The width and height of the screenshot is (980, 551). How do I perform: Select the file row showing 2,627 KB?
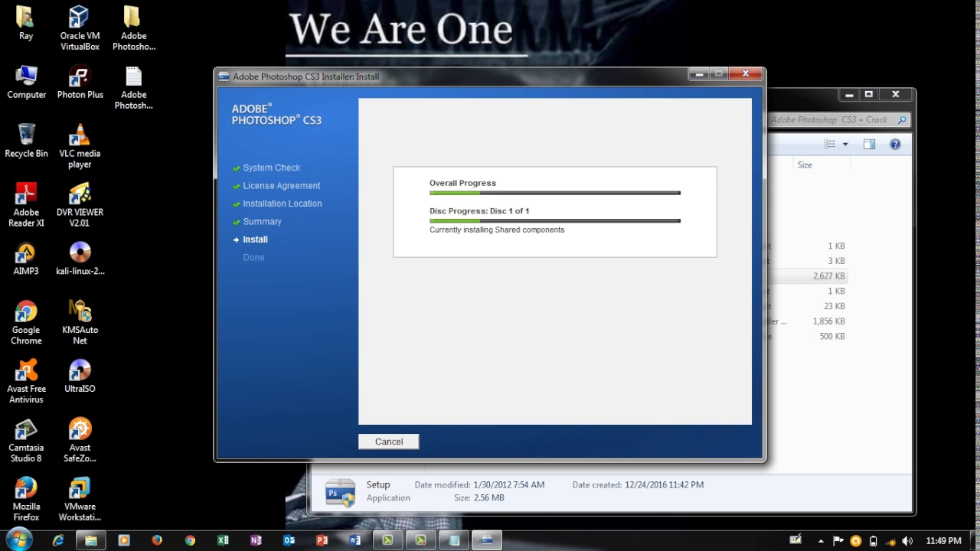[x=808, y=276]
